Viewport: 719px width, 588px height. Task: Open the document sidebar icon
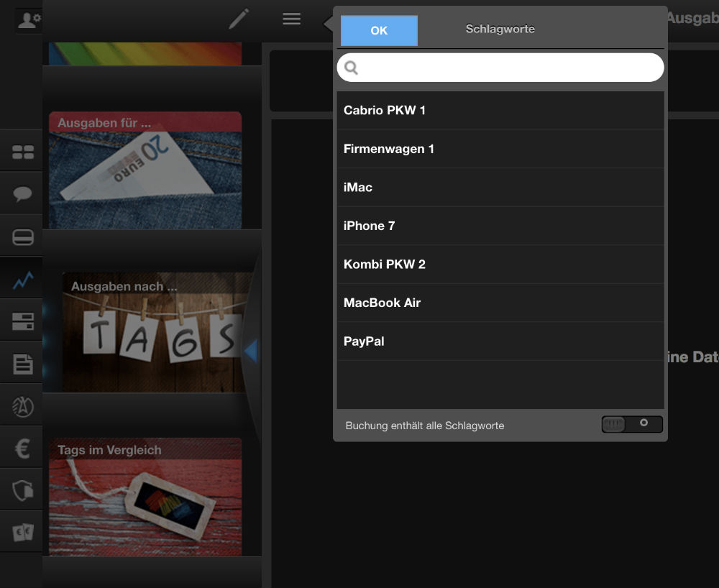[x=22, y=364]
